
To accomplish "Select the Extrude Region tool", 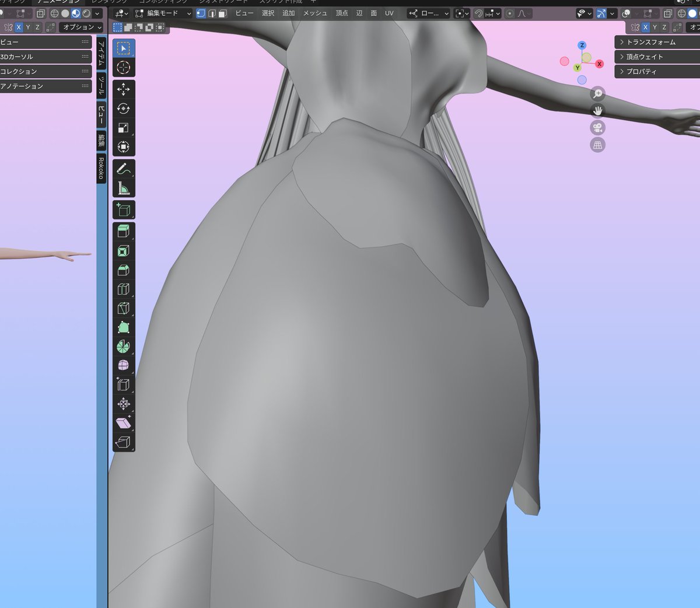I will point(123,232).
